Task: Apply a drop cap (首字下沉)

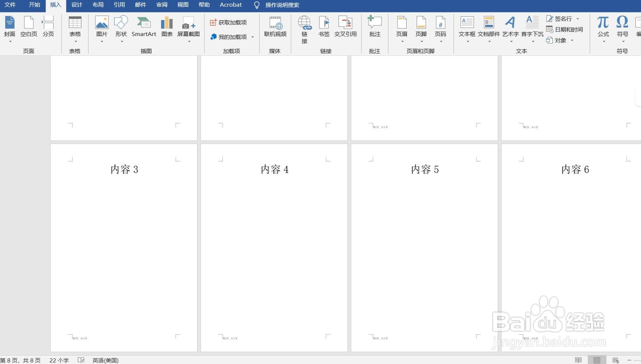Action: pos(532,29)
